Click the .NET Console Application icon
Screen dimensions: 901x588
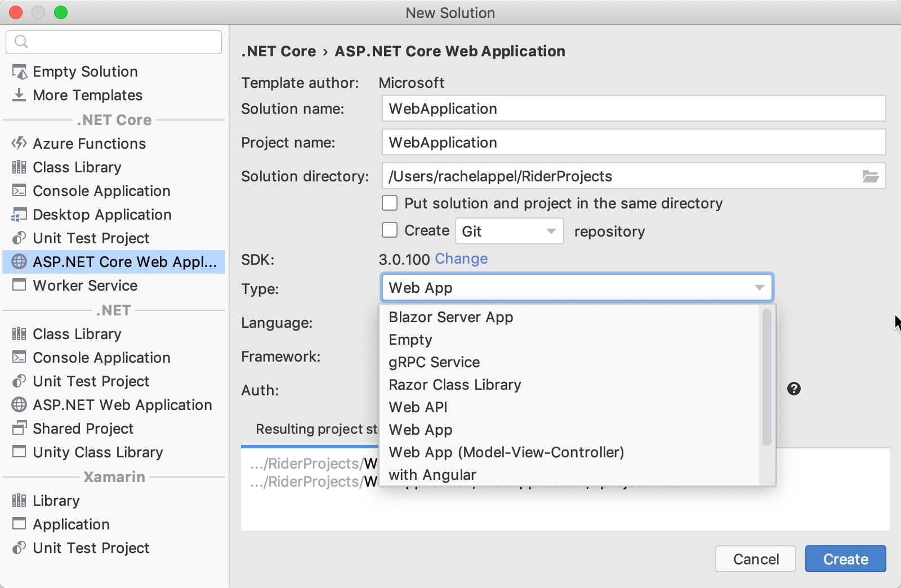(19, 357)
